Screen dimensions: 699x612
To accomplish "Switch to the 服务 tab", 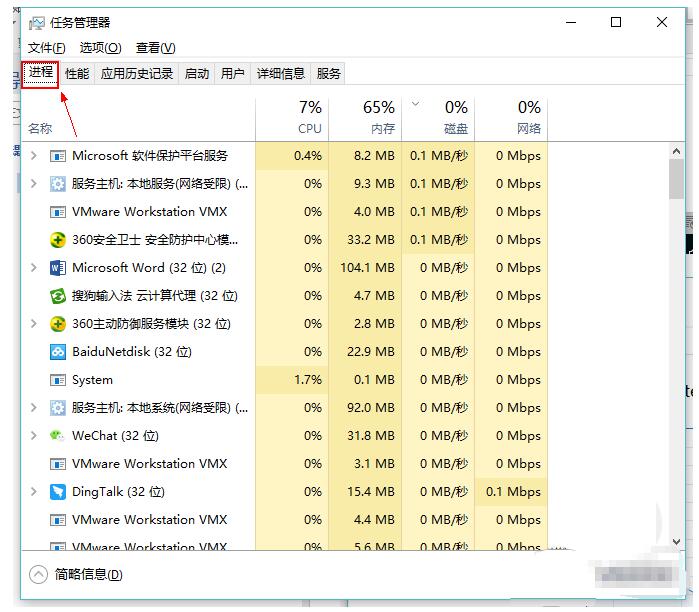I will tap(329, 74).
